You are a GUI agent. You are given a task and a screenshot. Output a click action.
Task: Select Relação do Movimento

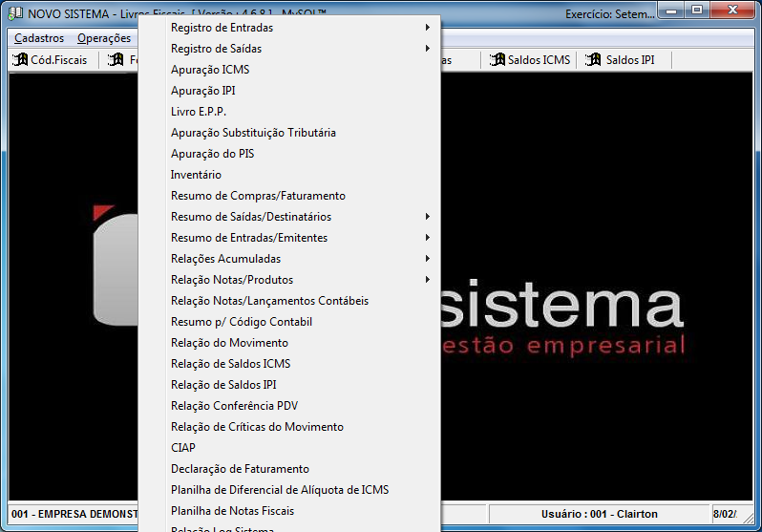point(289,343)
